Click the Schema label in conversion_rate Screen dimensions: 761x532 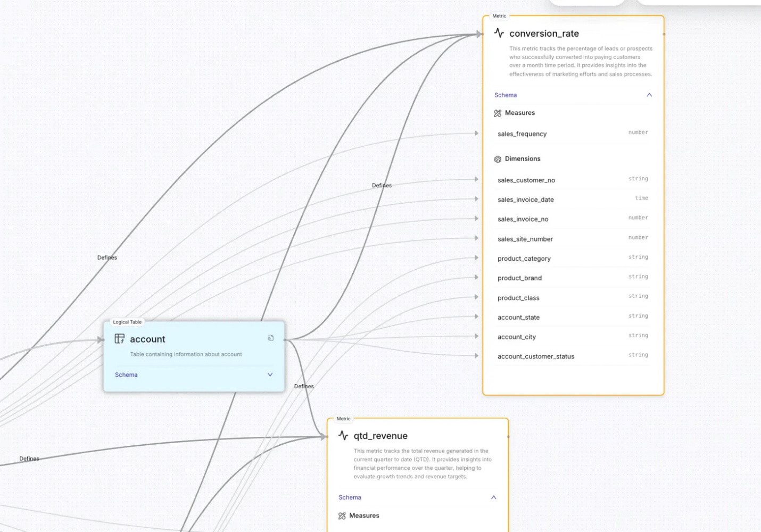pos(506,95)
